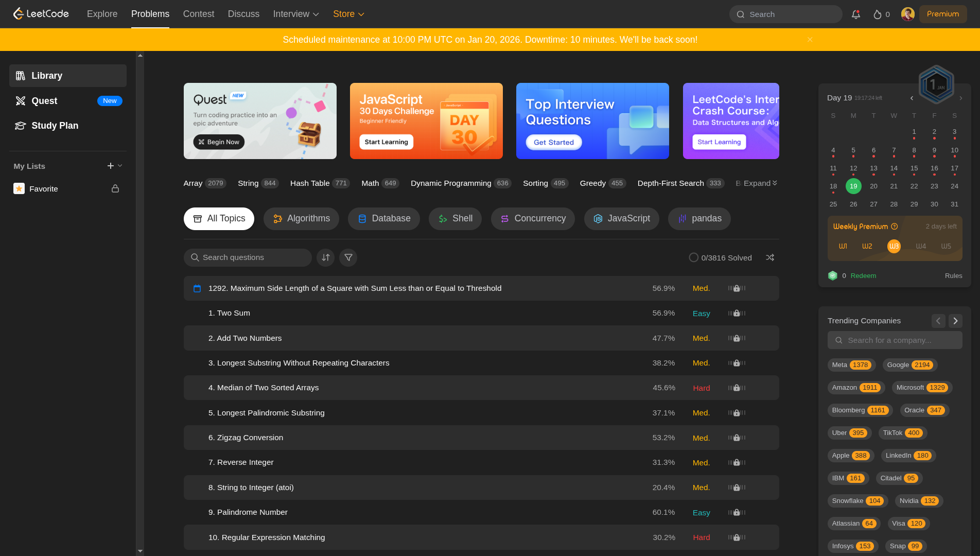Open the Interview dropdown menu
The width and height of the screenshot is (980, 556).
[x=296, y=14]
